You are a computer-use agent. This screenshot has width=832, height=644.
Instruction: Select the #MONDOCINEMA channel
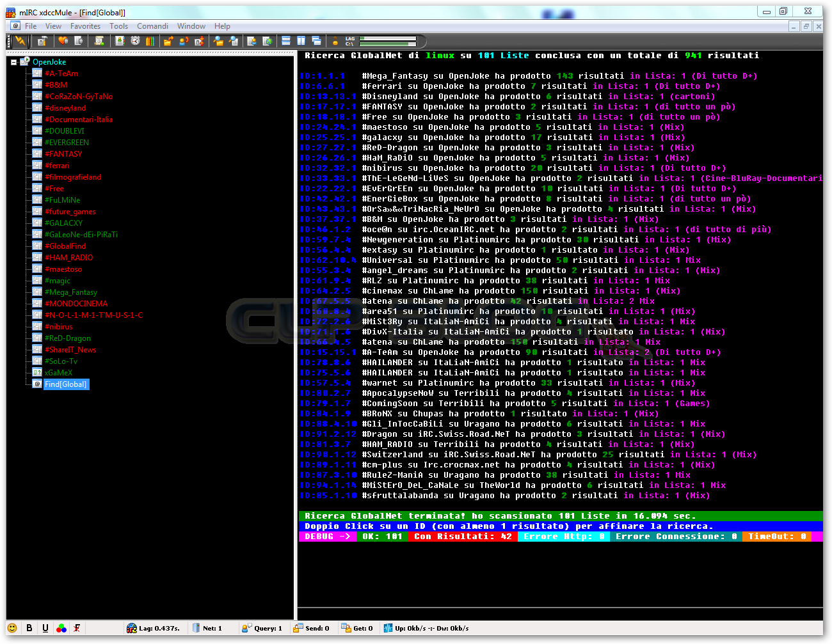tap(76, 304)
